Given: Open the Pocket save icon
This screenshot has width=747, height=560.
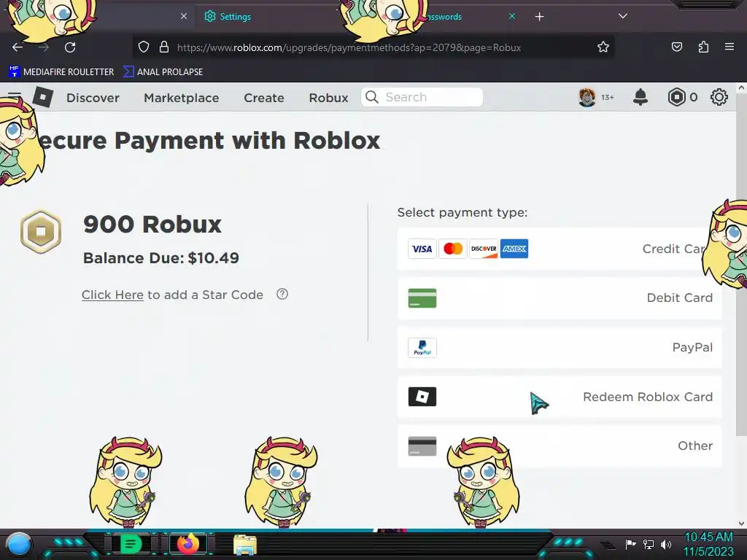Looking at the screenshot, I should pos(676,47).
